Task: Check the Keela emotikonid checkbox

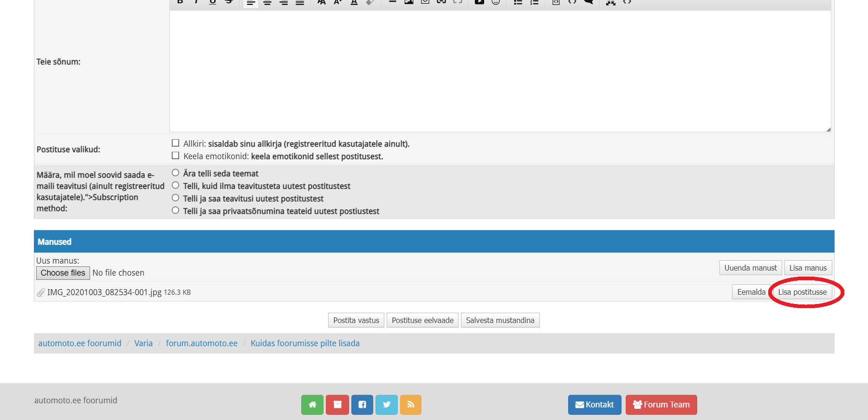Action: 175,156
